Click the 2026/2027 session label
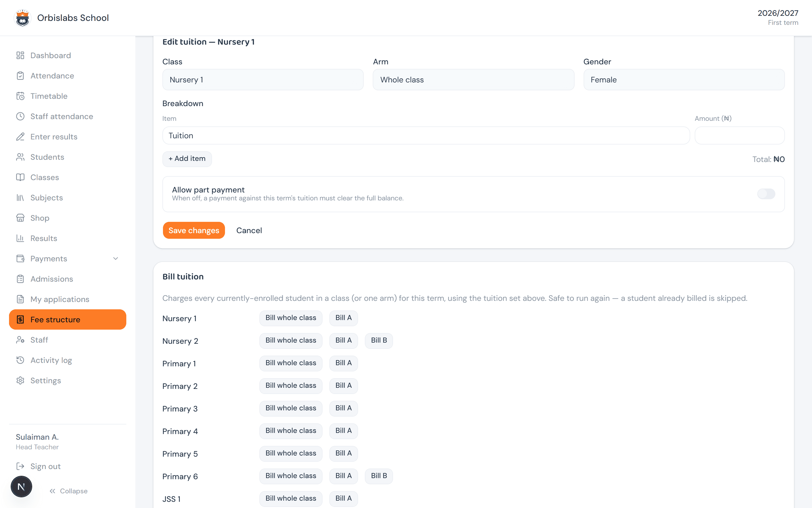 click(x=778, y=13)
